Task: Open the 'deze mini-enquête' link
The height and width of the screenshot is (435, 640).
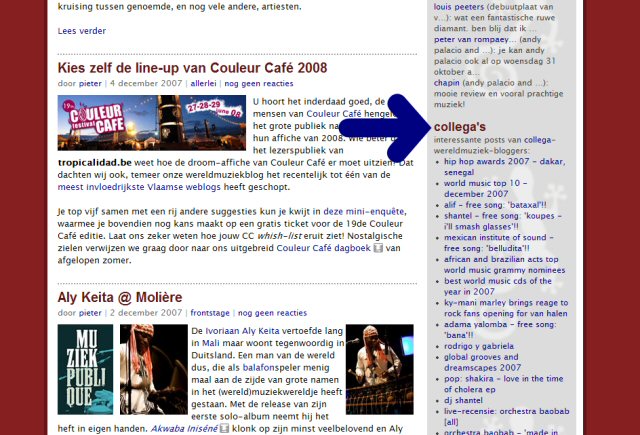Action: (363, 212)
